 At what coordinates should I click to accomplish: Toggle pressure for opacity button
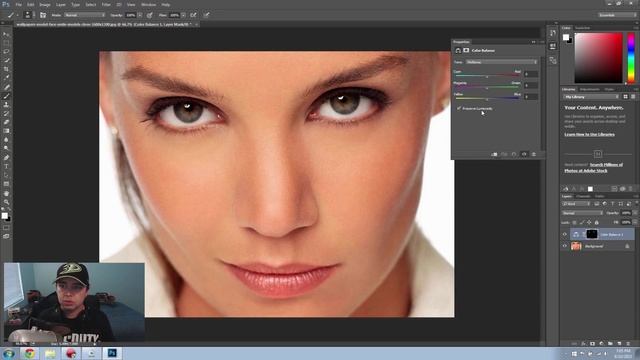(x=150, y=15)
